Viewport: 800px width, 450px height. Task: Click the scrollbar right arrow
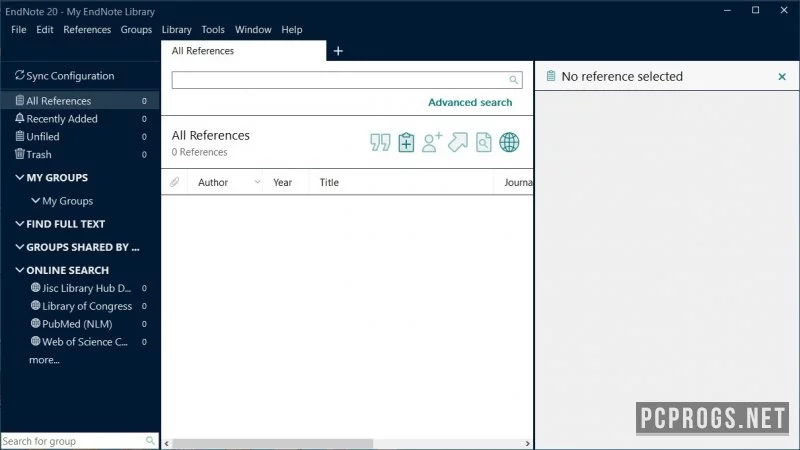click(x=528, y=443)
